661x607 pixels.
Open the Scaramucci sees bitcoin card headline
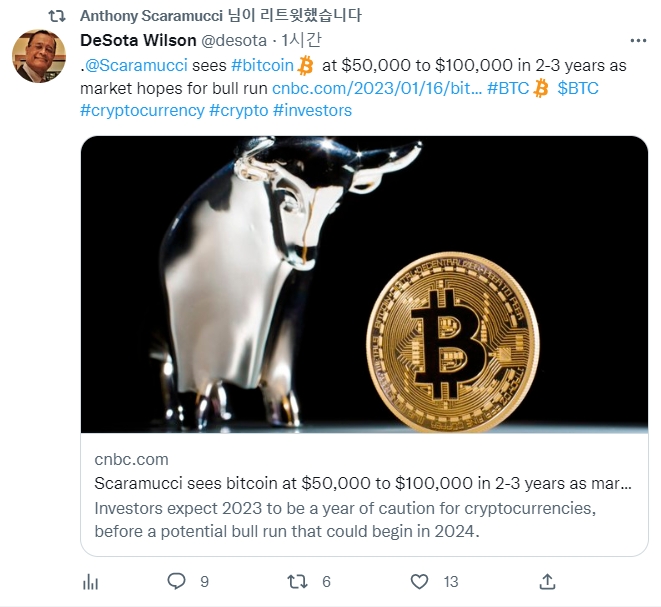(363, 483)
